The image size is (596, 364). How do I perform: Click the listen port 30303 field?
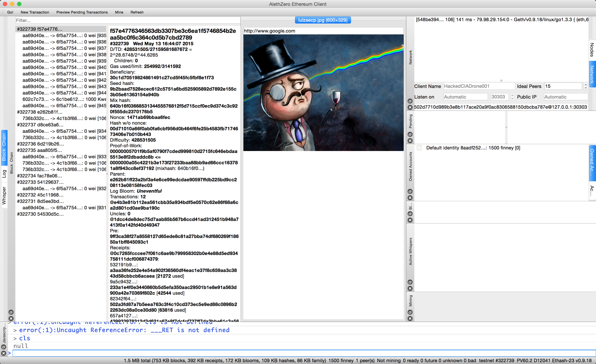tap(500, 97)
